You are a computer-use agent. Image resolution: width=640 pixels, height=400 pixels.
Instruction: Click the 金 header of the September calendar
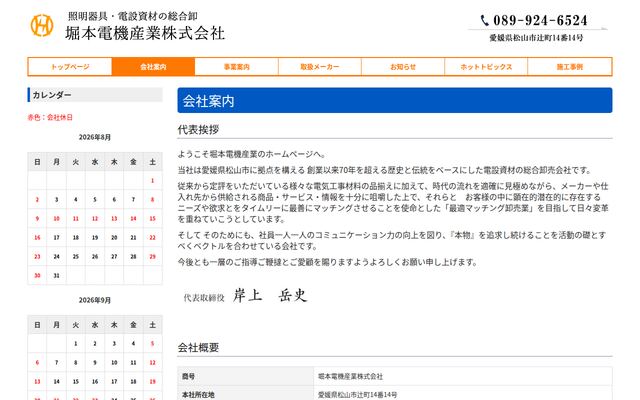[133, 325]
